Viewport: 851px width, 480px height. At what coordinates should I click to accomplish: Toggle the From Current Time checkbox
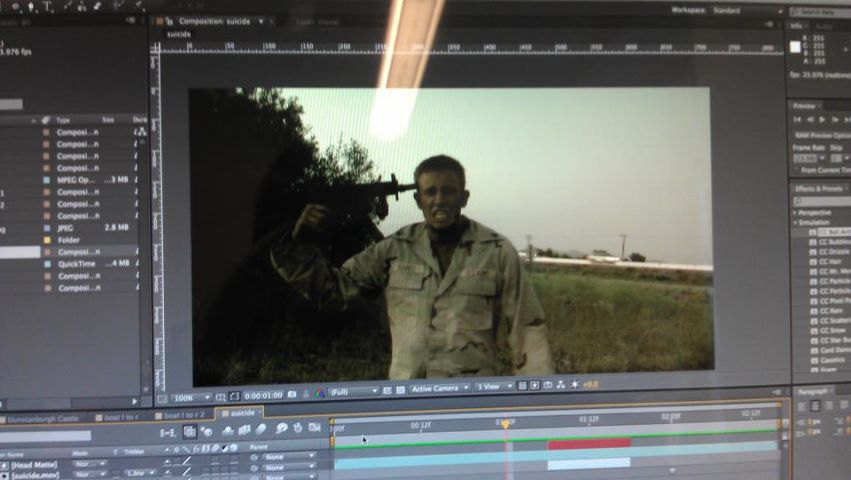tap(797, 170)
